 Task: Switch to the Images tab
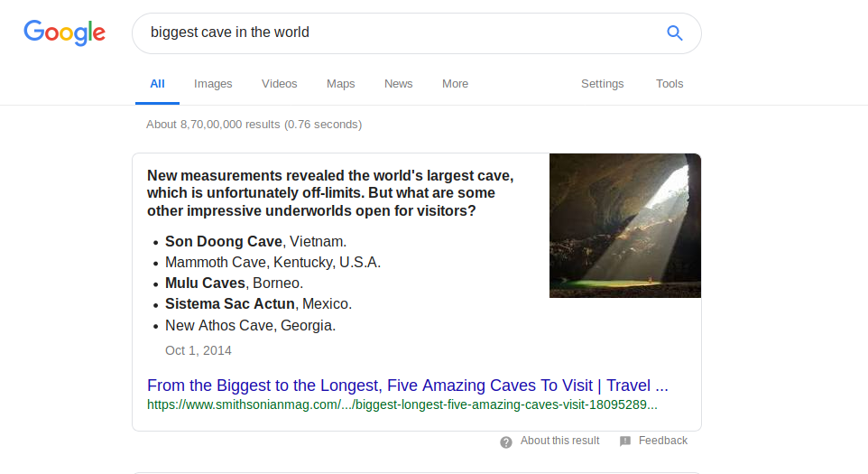click(213, 84)
